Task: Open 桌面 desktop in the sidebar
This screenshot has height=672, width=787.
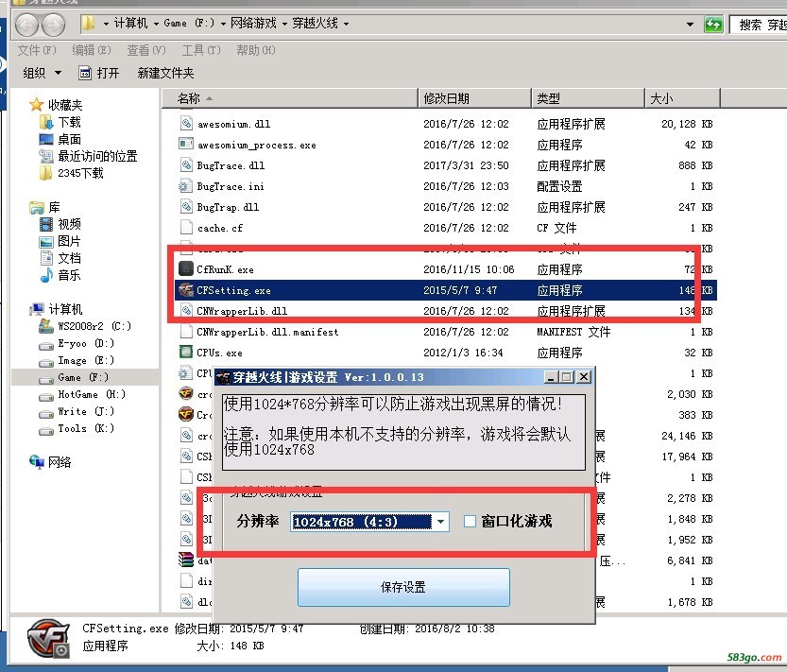Action: 69,139
